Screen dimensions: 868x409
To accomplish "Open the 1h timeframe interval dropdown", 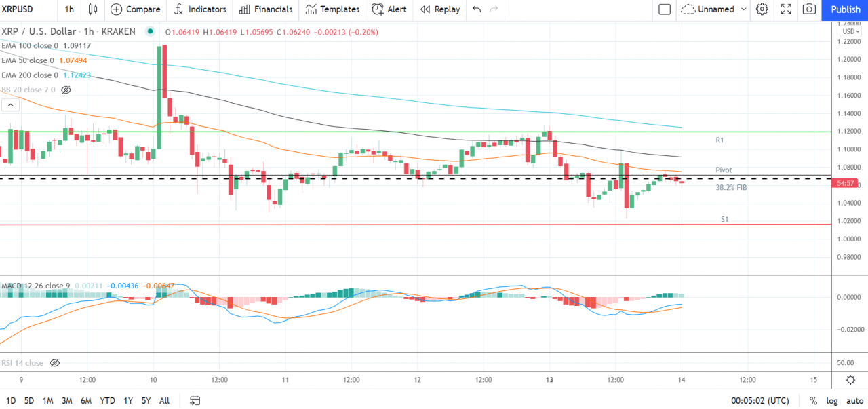I will (69, 9).
